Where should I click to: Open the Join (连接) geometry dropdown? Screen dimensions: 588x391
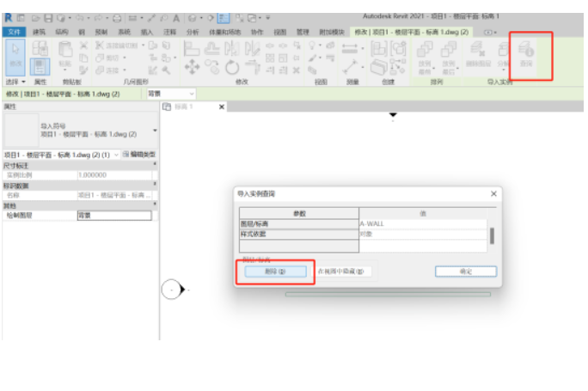pyautogui.click(x=125, y=70)
